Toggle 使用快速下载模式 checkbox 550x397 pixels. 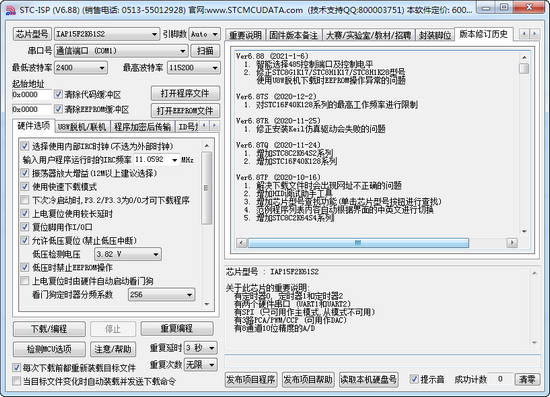tap(25, 187)
